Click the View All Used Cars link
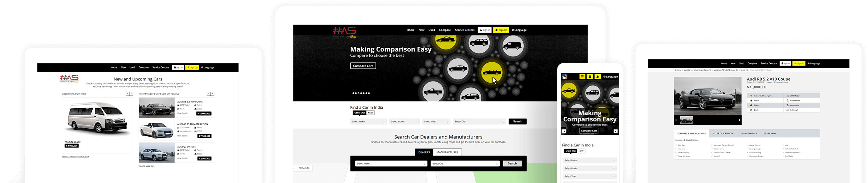The width and height of the screenshot is (868, 183). (x=146, y=166)
